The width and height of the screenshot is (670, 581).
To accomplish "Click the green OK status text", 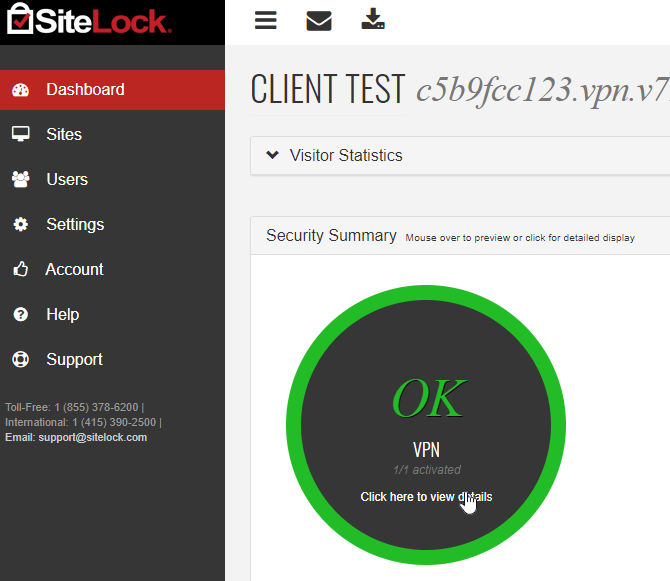I will coord(427,400).
